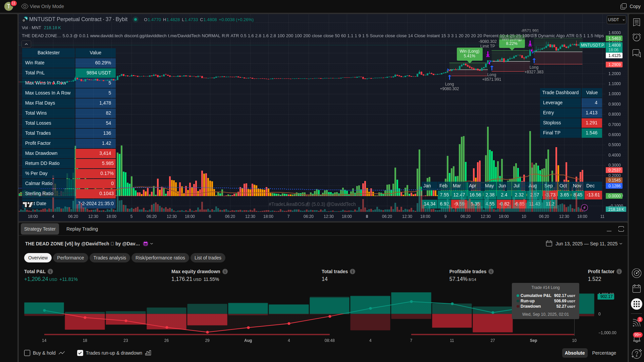Image resolution: width=644 pixels, height=362 pixels.
Task: Click the Total P&L info icon
Action: tap(50, 271)
